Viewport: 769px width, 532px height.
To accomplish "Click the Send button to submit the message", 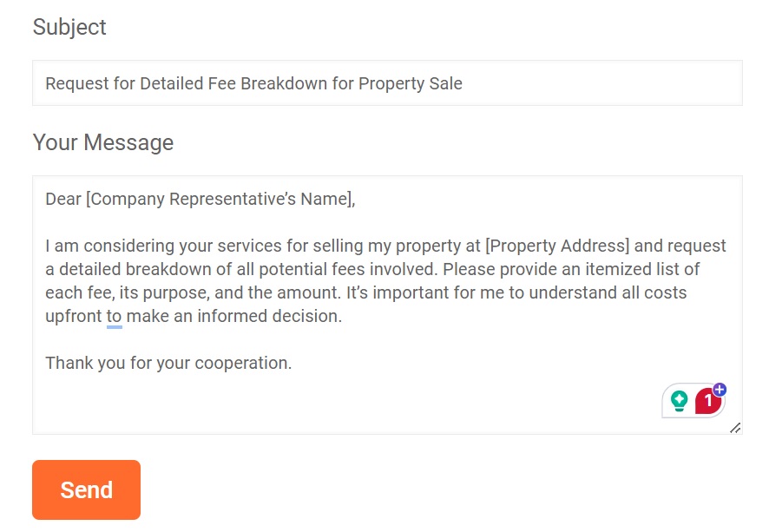I will click(85, 489).
